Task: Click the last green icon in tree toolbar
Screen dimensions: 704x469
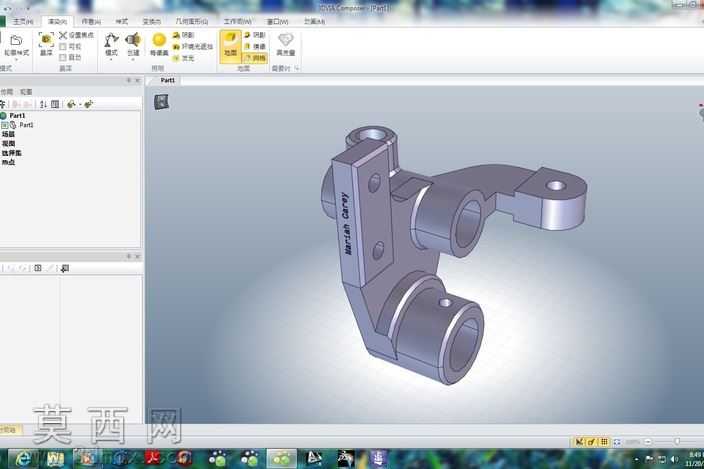Action: click(x=88, y=105)
